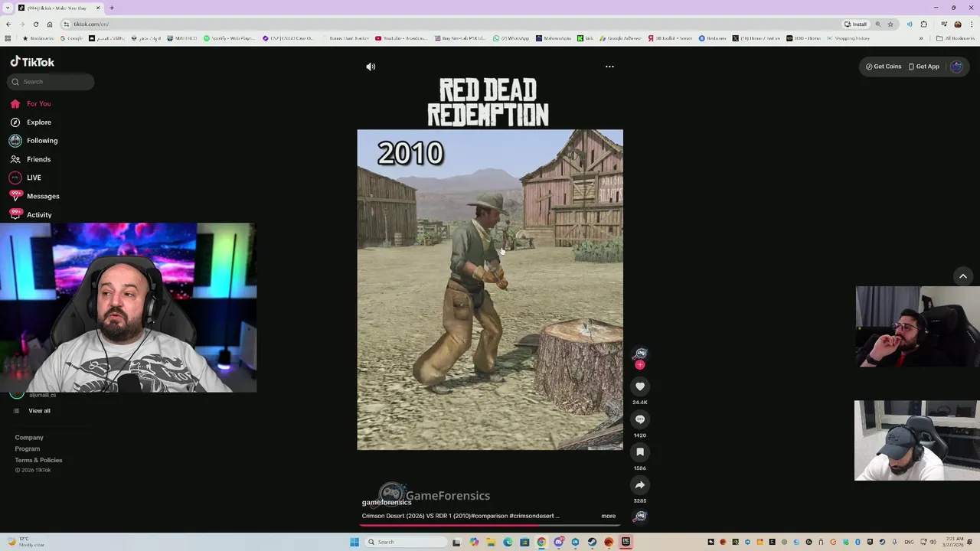Open the gameforensics username link
This screenshot has height=551, width=980.
[x=387, y=502]
